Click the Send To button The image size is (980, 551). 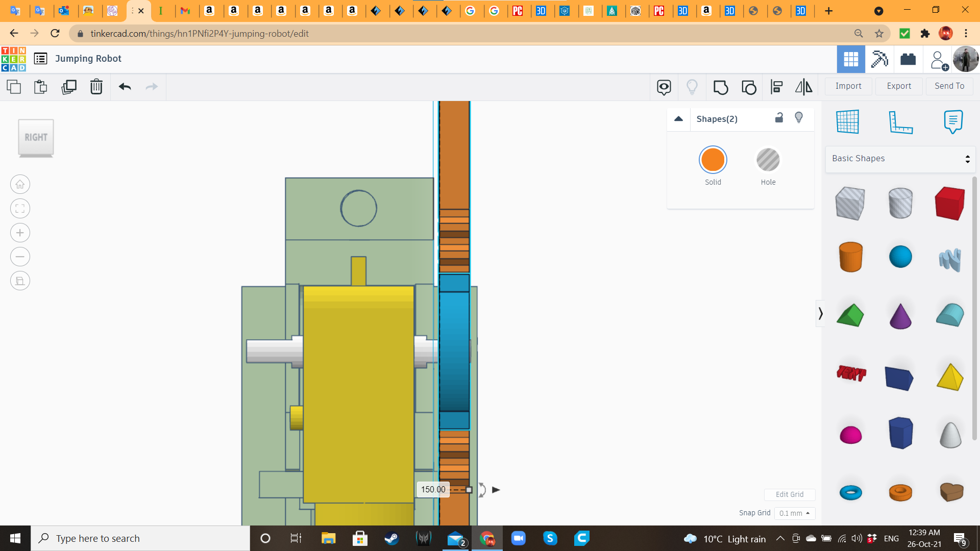point(949,86)
